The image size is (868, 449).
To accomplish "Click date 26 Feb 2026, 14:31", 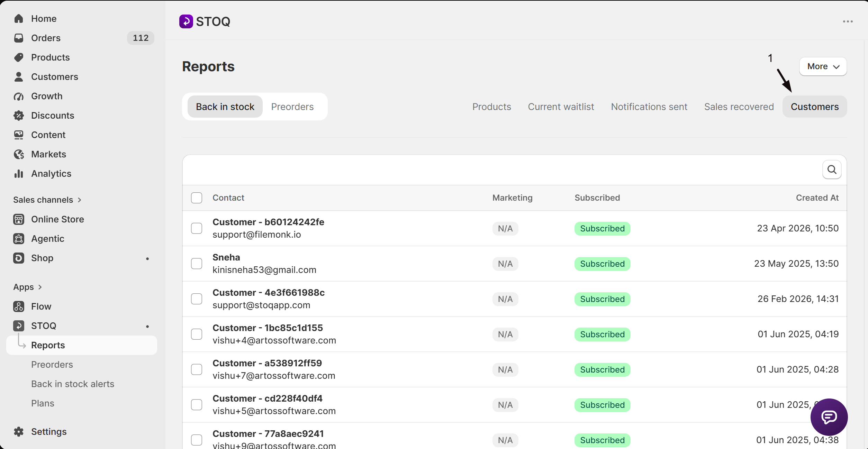I will 798,299.
